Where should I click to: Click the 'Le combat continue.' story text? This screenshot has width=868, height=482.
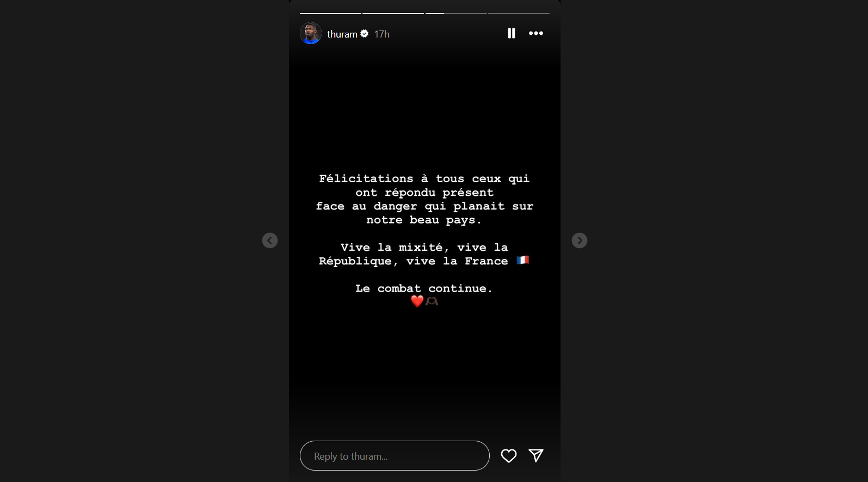pyautogui.click(x=424, y=288)
